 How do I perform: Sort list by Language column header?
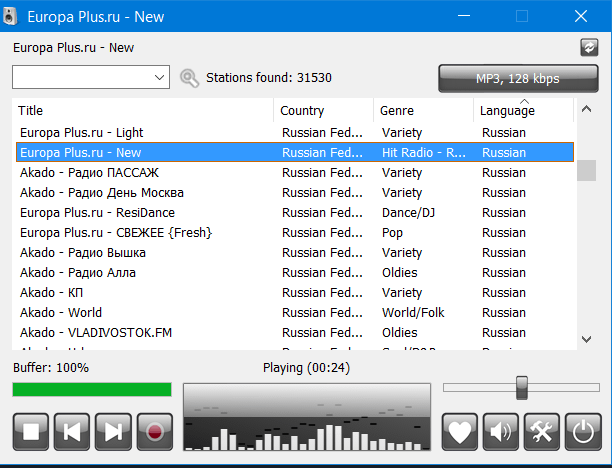522,111
